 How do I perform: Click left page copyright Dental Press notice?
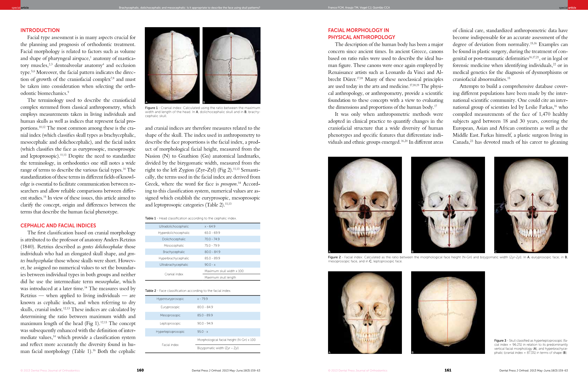(x=50, y=371)
